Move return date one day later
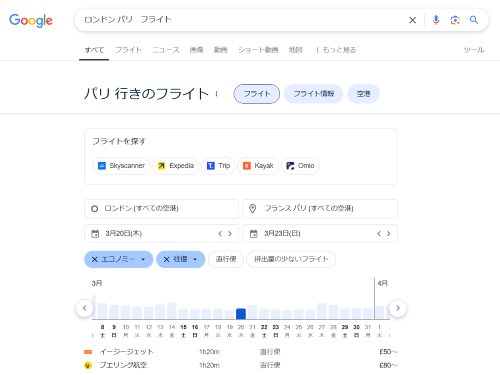The width and height of the screenshot is (500, 375). tap(388, 234)
